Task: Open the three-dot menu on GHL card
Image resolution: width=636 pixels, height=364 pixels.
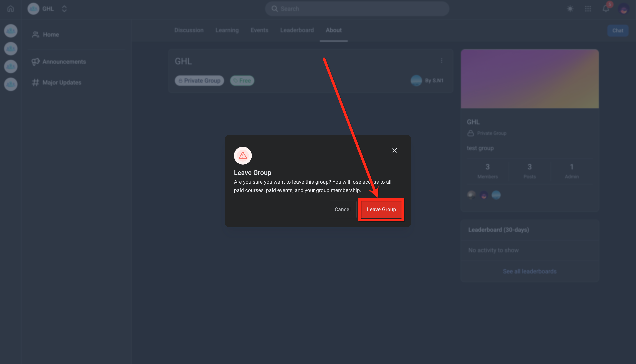Action: click(441, 61)
